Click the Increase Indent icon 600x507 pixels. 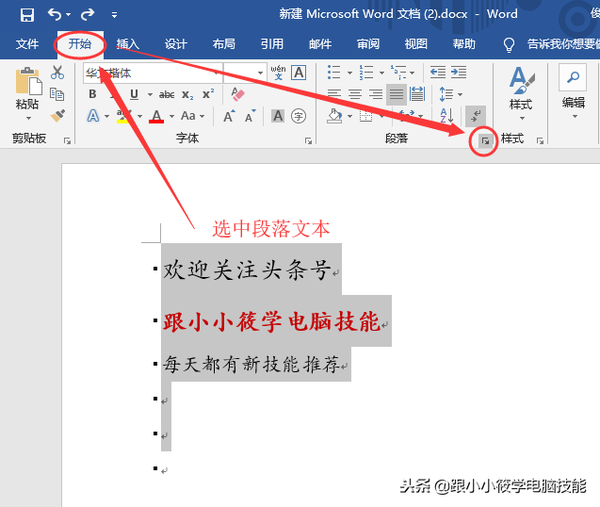point(458,72)
